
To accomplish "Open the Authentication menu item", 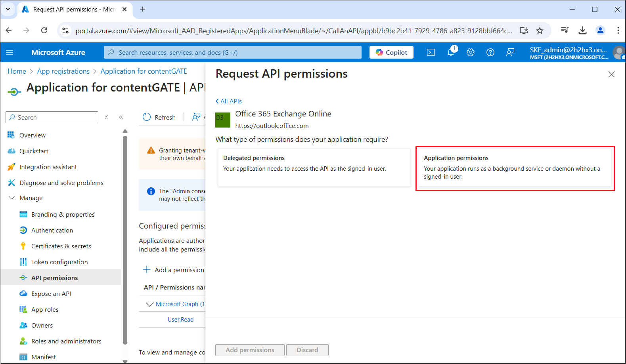I will click(x=52, y=230).
